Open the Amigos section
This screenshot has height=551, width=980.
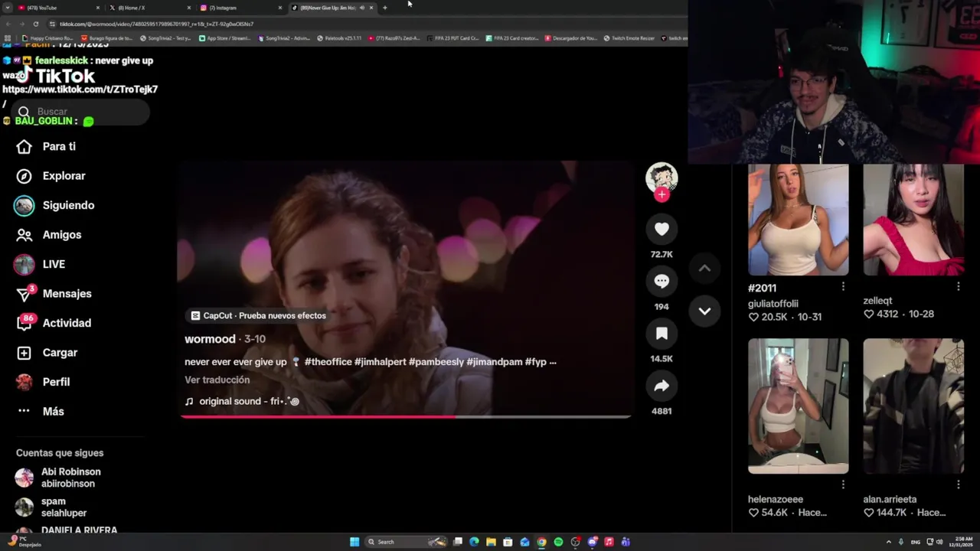pyautogui.click(x=49, y=235)
